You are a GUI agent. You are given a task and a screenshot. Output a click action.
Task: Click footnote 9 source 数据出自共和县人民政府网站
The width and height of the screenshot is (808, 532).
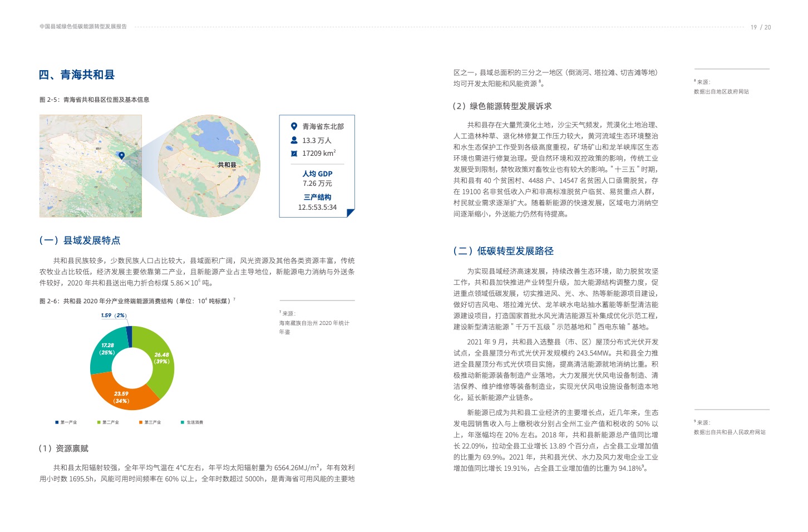[x=730, y=432]
